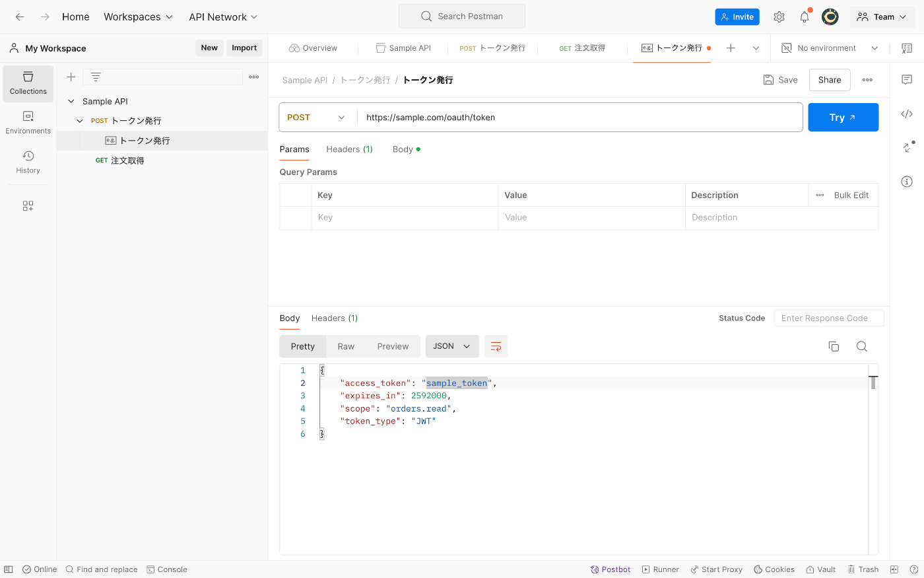
Task: Open Home link
Action: click(76, 17)
